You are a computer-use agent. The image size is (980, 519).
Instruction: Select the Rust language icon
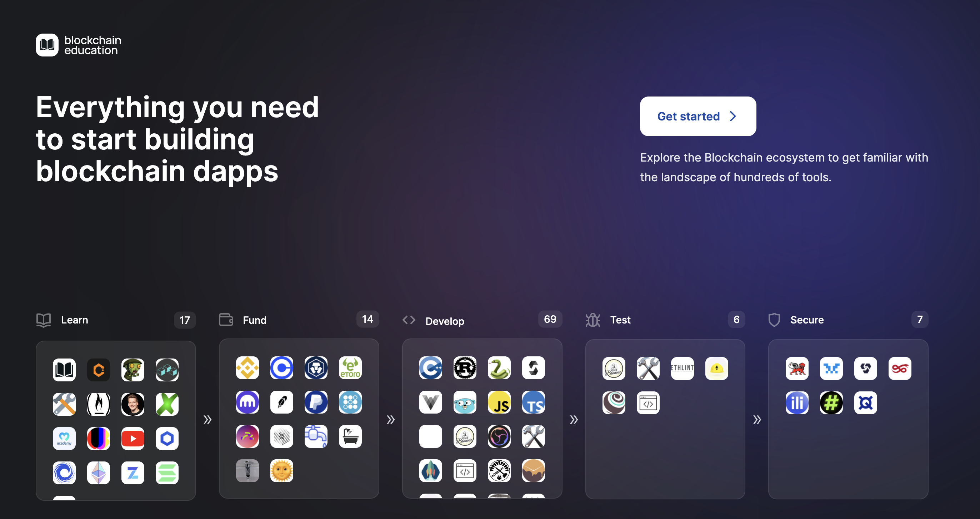coord(465,368)
